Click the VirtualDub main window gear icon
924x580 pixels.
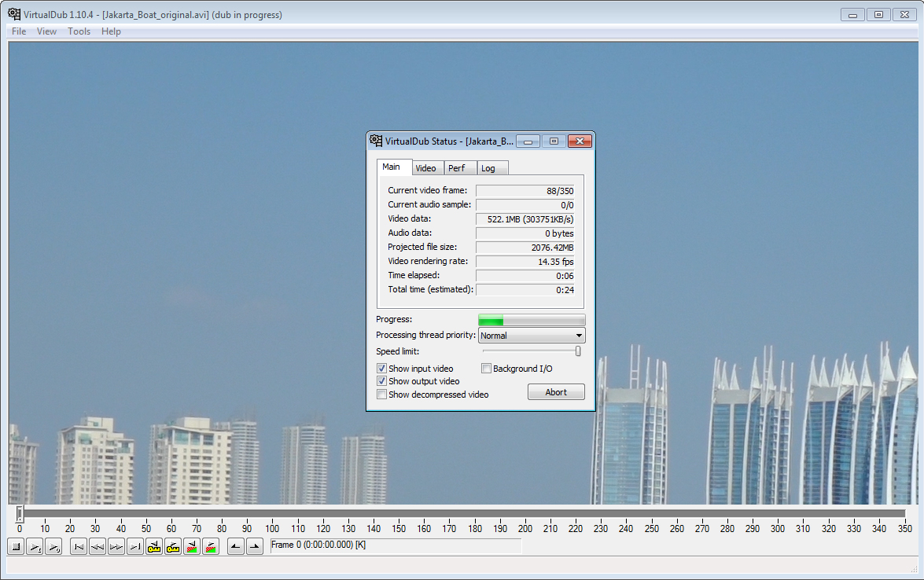pyautogui.click(x=14, y=14)
